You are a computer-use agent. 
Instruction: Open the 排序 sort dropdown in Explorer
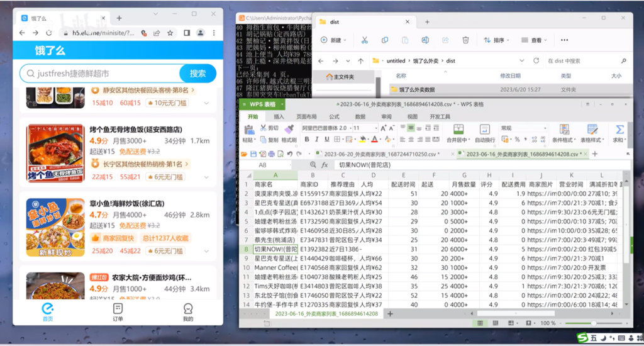click(x=496, y=40)
